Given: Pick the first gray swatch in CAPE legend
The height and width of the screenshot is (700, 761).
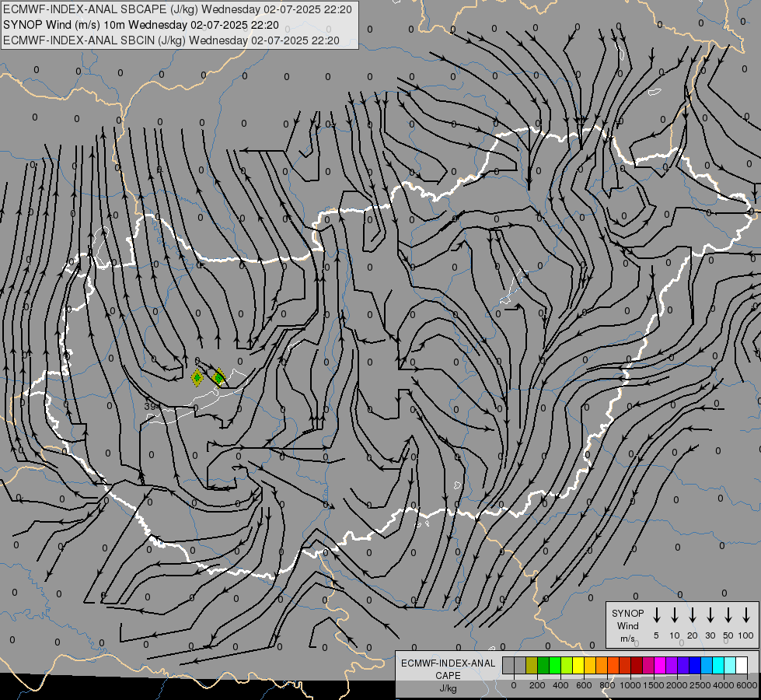Looking at the screenshot, I should [508, 665].
